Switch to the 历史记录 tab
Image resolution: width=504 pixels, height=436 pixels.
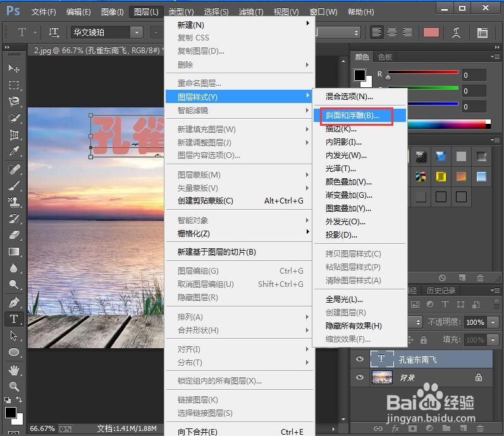[x=441, y=291]
